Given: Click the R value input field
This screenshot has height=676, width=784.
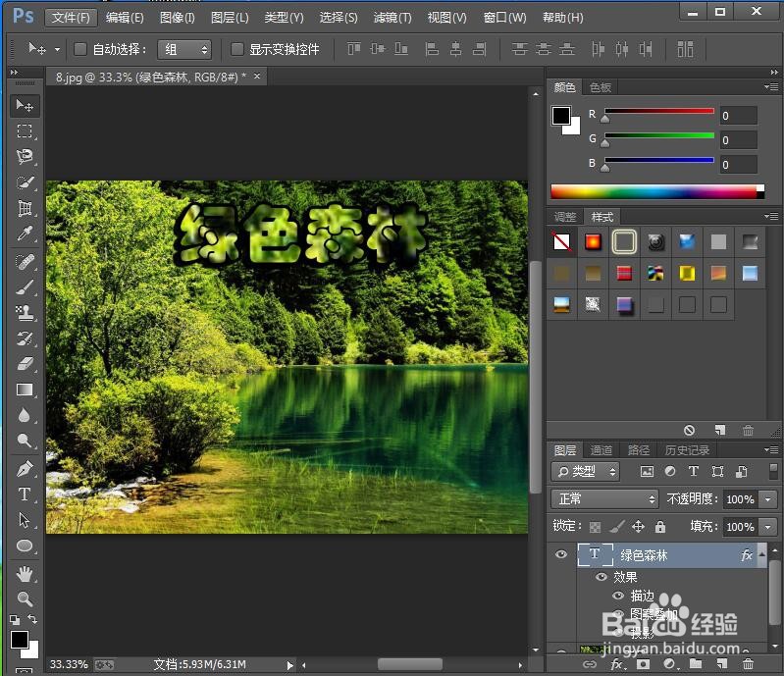Looking at the screenshot, I should coord(738,116).
